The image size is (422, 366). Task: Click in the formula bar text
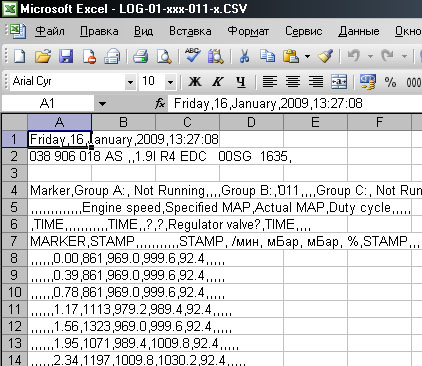268,103
